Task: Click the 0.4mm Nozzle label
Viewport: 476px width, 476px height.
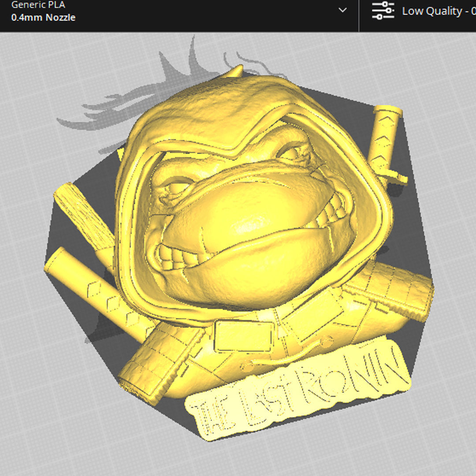Action: tap(43, 18)
